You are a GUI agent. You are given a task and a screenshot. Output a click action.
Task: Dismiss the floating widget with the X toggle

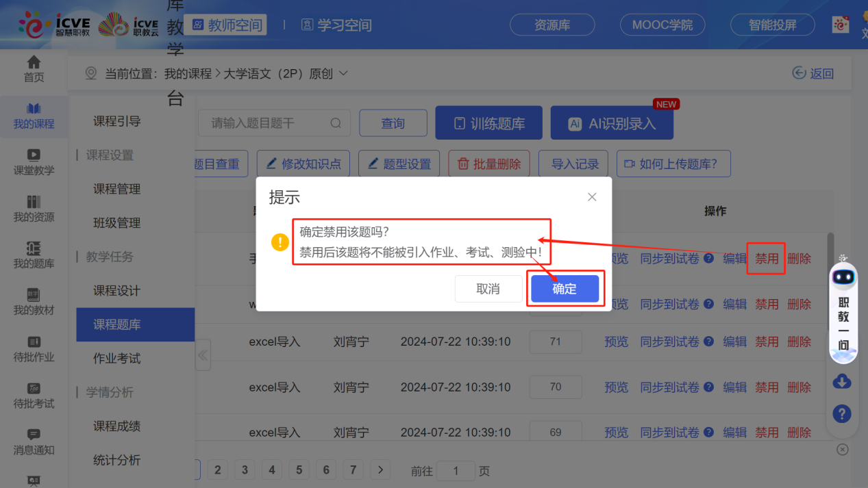842,449
